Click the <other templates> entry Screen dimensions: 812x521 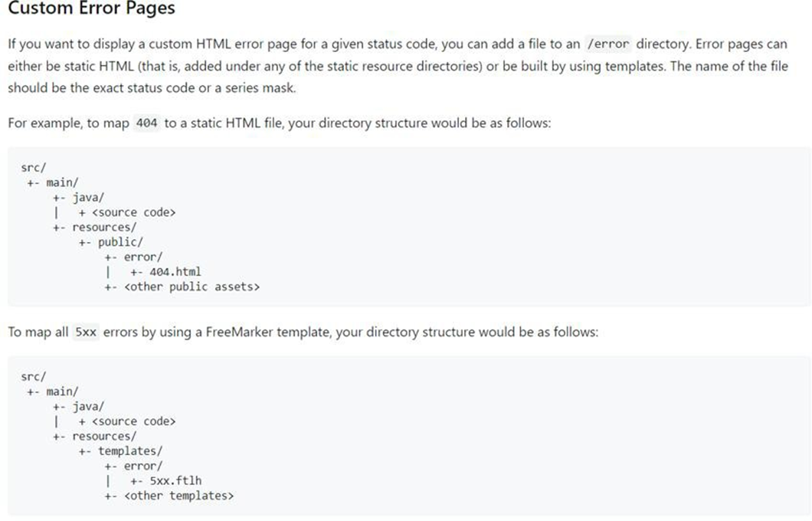(x=178, y=496)
